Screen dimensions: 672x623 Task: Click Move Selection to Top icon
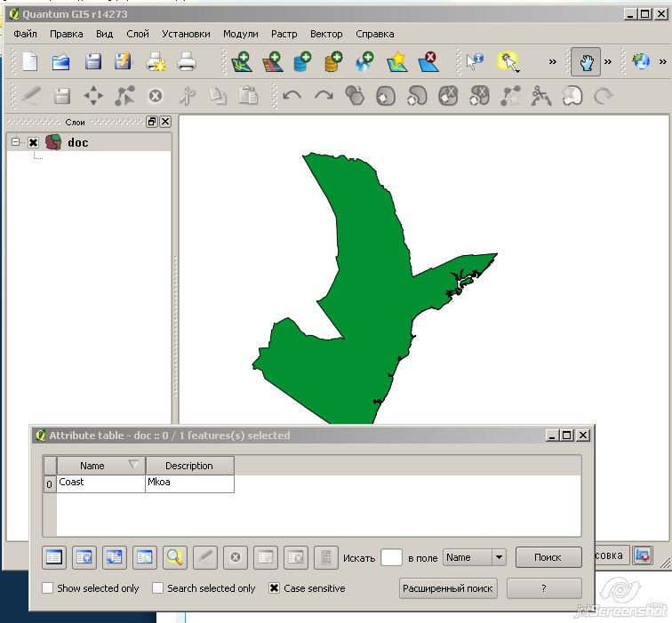point(84,557)
